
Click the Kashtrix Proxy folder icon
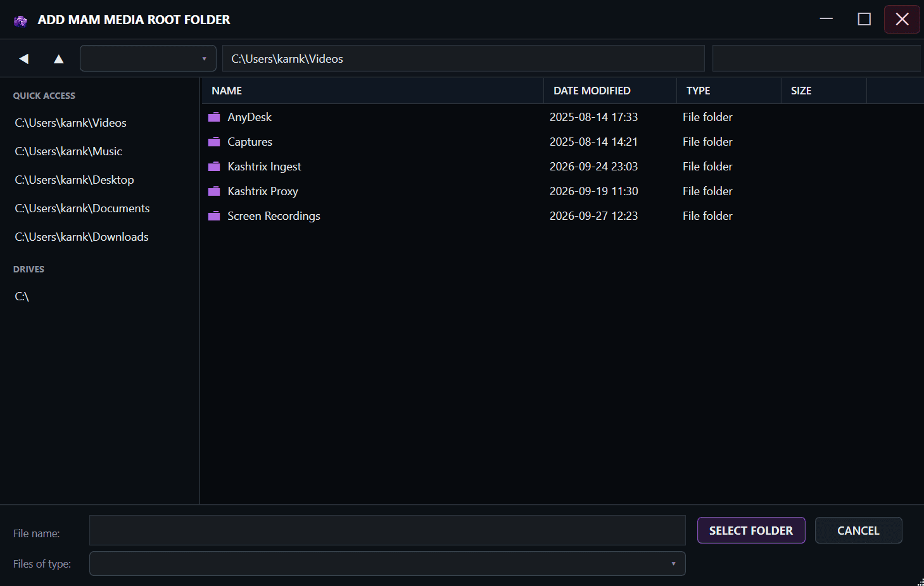(214, 191)
